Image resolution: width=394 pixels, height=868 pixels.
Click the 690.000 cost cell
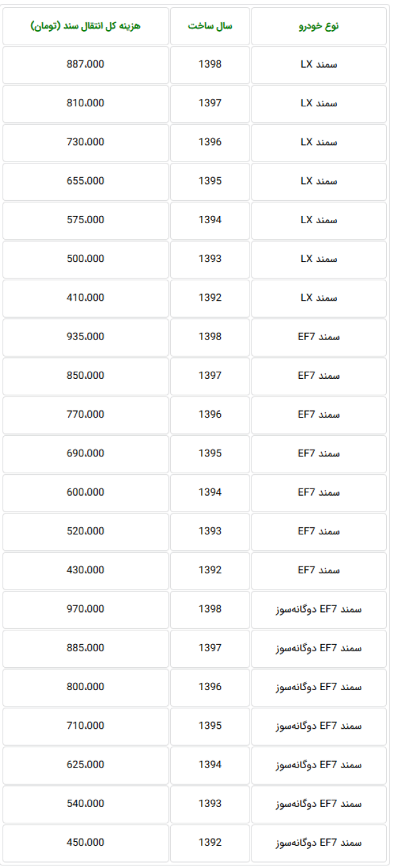[x=85, y=454]
